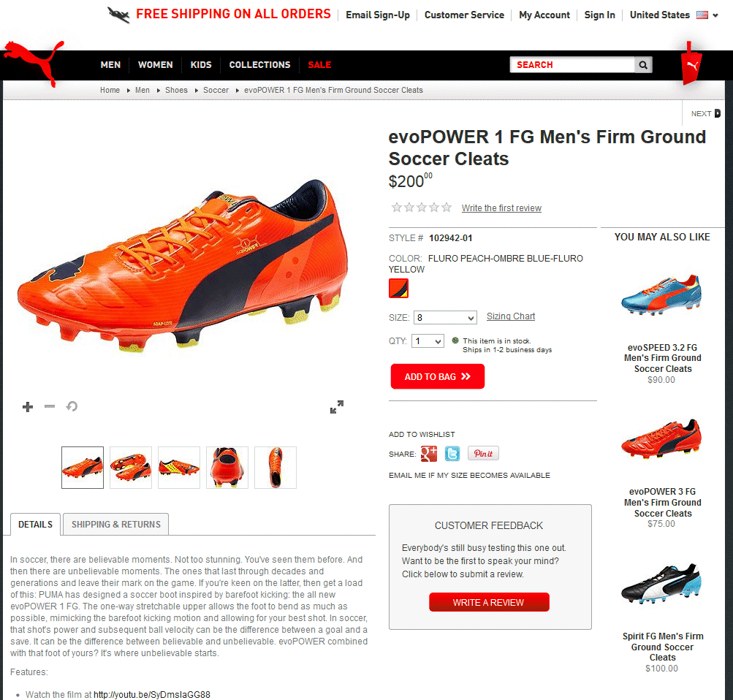Image resolution: width=733 pixels, height=700 pixels.
Task: Zoom in with the plus icon
Action: (x=28, y=406)
